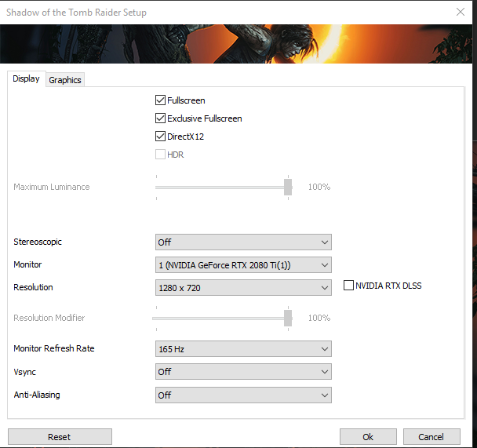Image resolution: width=477 pixels, height=448 pixels.
Task: Open the Stereoscopic dropdown
Action: (243, 242)
